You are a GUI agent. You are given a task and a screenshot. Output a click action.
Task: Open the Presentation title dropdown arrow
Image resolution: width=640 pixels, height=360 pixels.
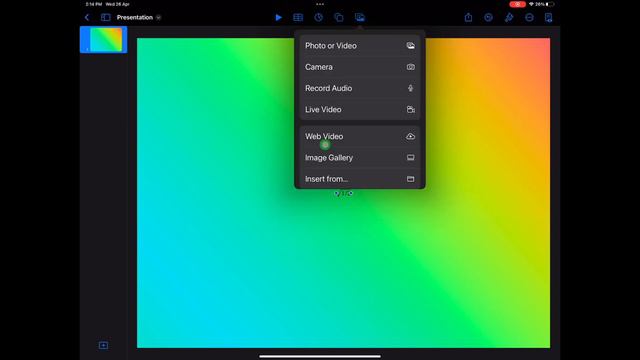point(158,18)
